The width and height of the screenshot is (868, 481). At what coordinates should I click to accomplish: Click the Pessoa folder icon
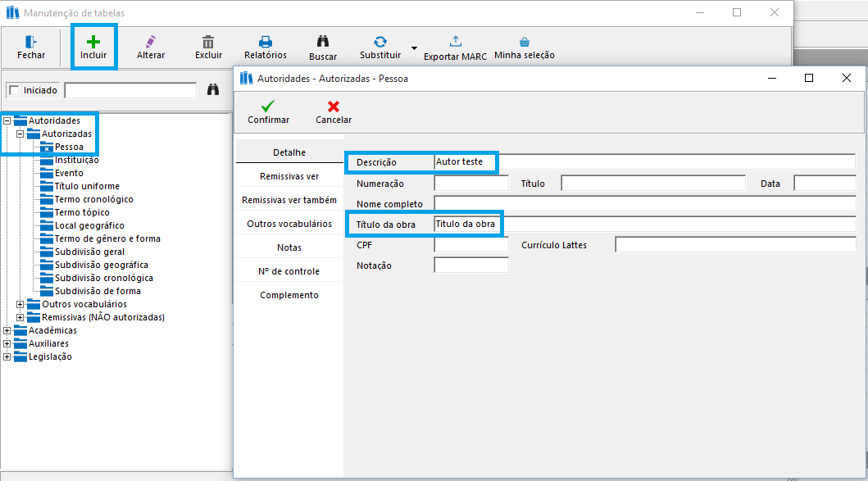pyautogui.click(x=47, y=147)
